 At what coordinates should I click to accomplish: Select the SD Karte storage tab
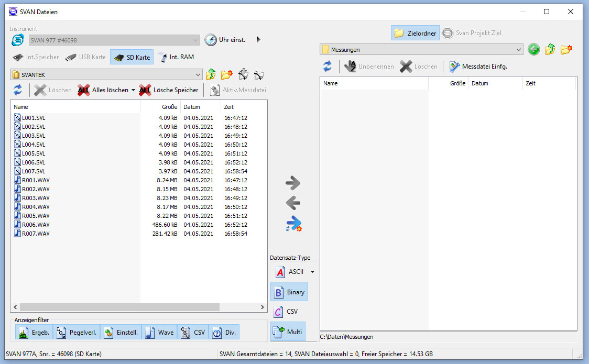[132, 57]
